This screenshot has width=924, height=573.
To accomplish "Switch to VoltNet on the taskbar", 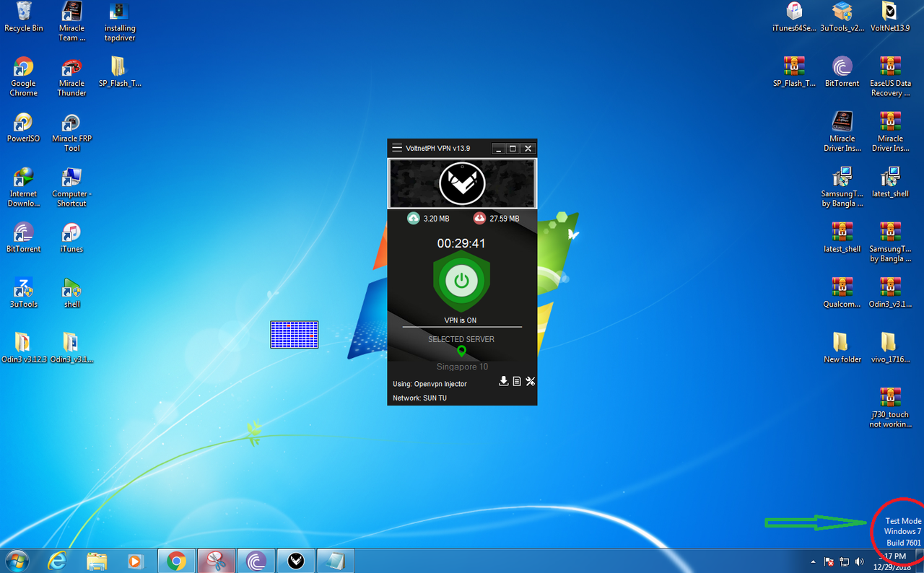I will pyautogui.click(x=296, y=561).
